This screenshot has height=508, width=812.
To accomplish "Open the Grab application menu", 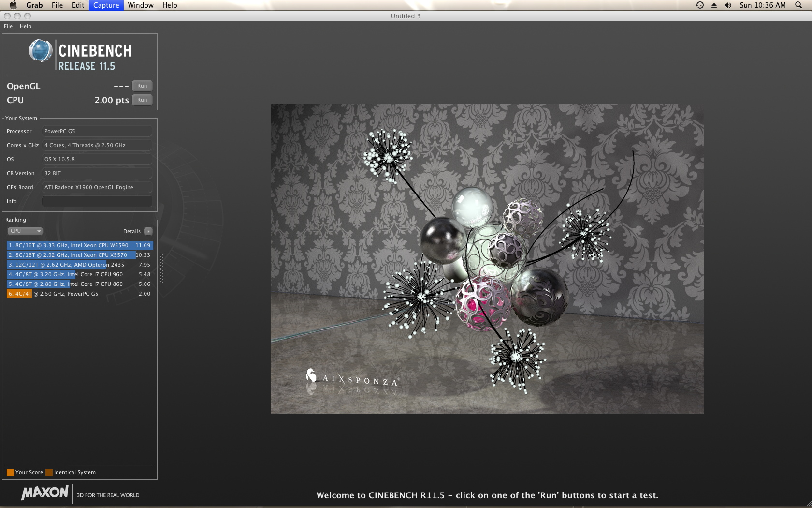I will (x=34, y=5).
